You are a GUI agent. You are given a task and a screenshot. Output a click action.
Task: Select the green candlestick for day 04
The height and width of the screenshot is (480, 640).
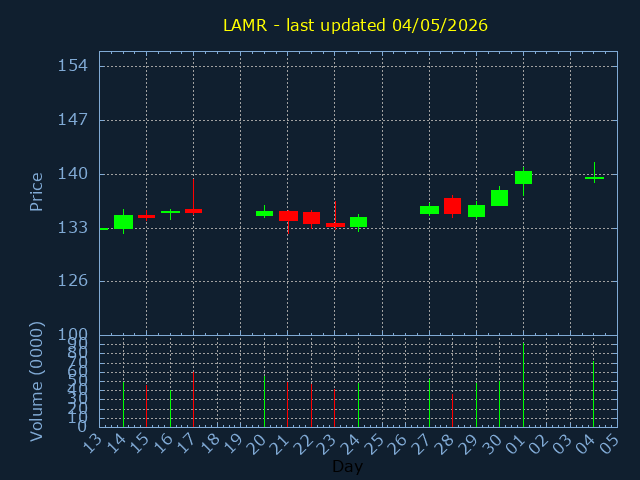click(594, 178)
